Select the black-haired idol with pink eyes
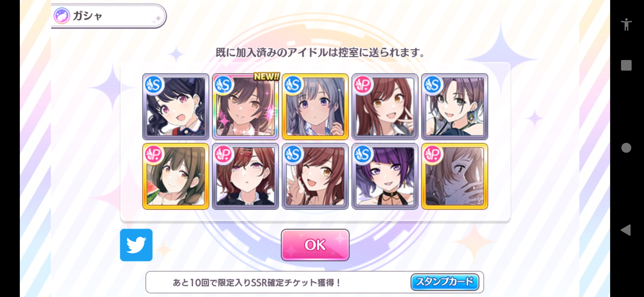This screenshot has height=297, width=644. [176, 107]
